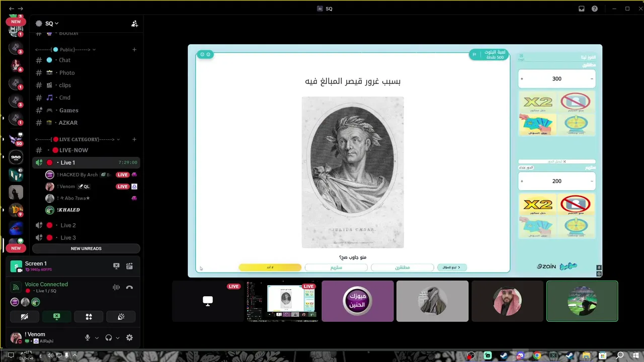
Task: Open the Discord inbox icon in title bar
Action: (x=582, y=9)
